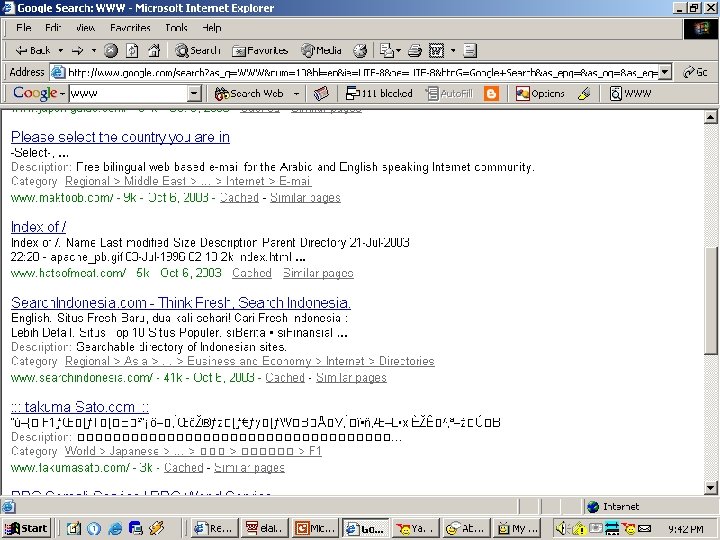Click the Discuss icon in toolbar
Image resolution: width=720 pixels, height=540 pixels.
pyautogui.click(x=470, y=51)
